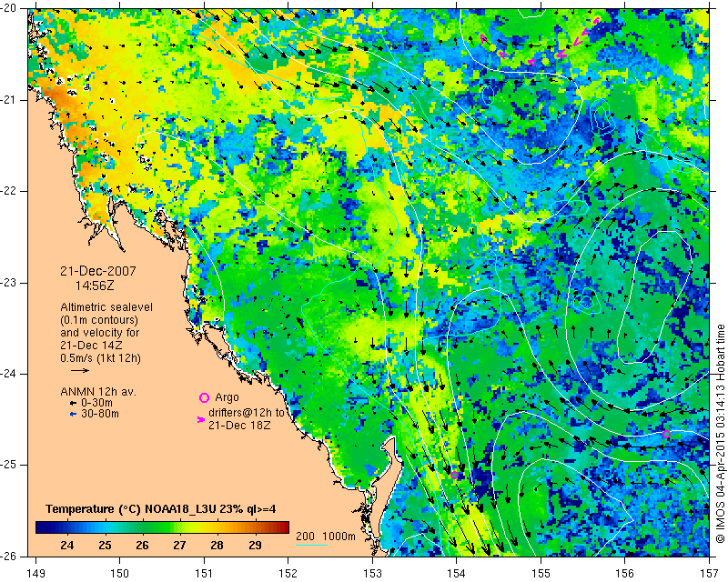Click the 'drifters@12h to' legend text
This screenshot has width=728, height=582.
(x=247, y=413)
